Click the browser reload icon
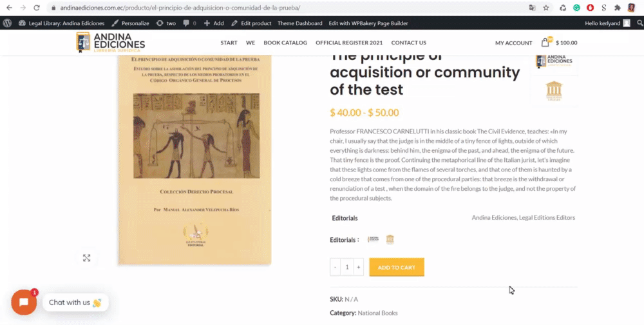Image resolution: width=644 pixels, height=325 pixels. point(37,8)
